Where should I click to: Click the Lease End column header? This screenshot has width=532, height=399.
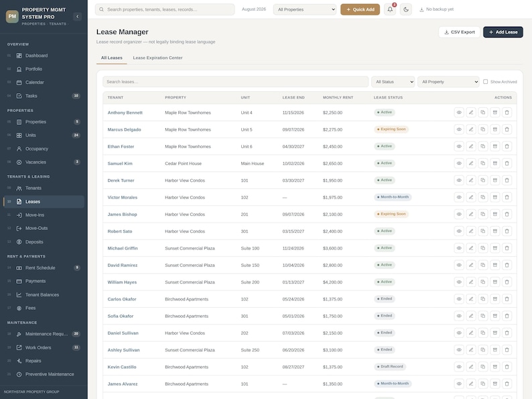coord(293,97)
